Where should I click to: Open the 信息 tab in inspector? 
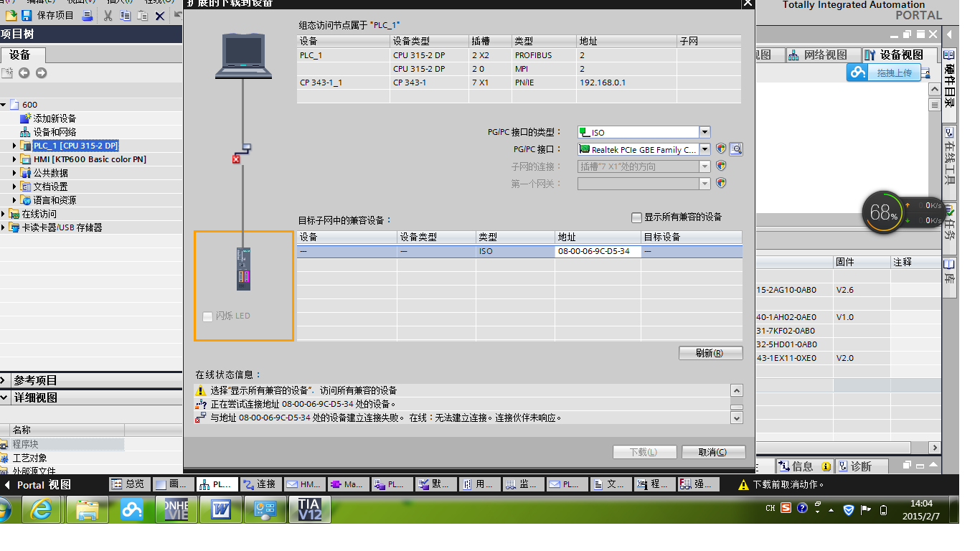pos(804,467)
